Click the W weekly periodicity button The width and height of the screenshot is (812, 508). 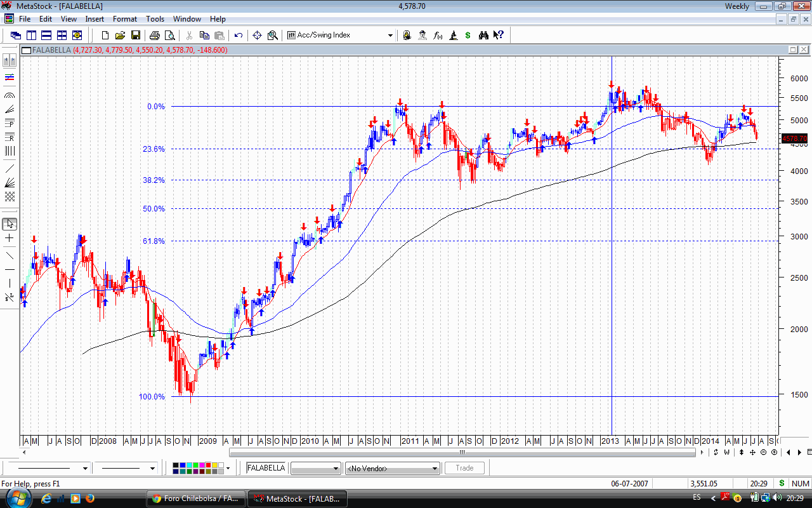[x=726, y=452]
